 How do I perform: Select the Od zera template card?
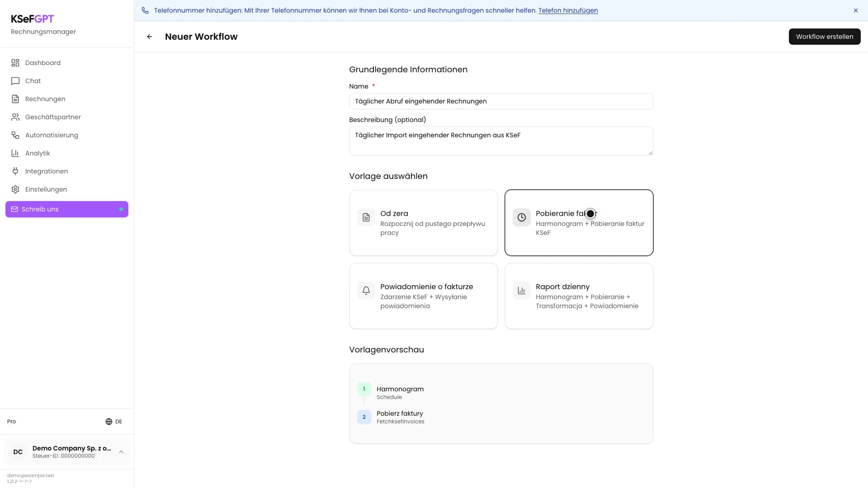(x=423, y=223)
